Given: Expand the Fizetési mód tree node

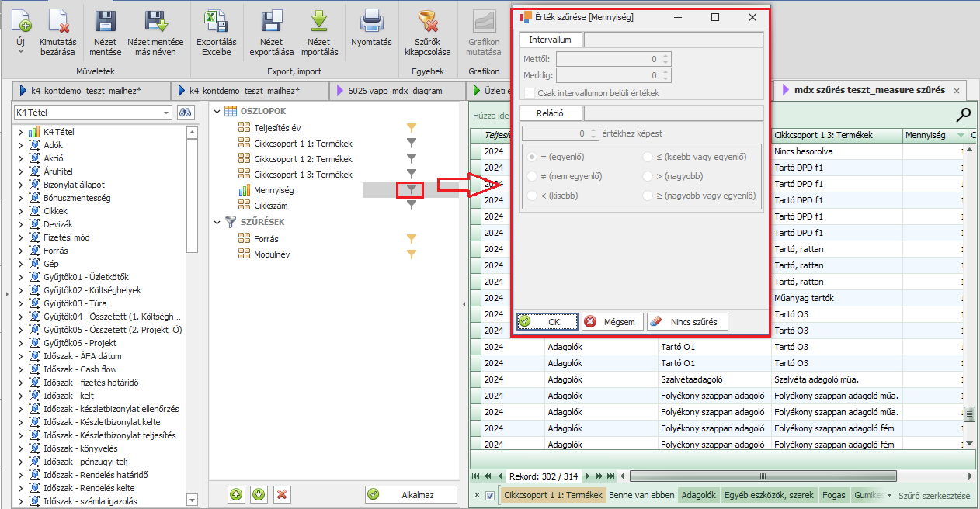Looking at the screenshot, I should (x=21, y=237).
